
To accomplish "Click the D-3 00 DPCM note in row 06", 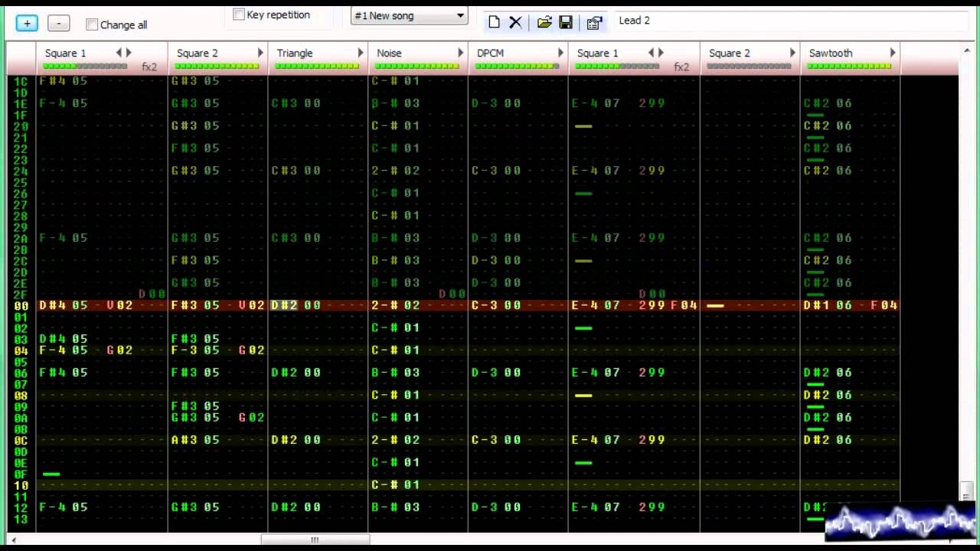I will (x=496, y=373).
